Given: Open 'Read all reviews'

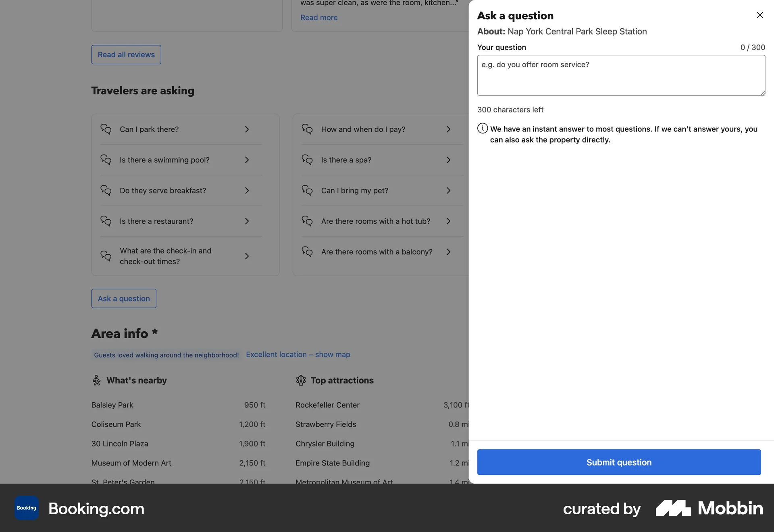Looking at the screenshot, I should click(126, 54).
